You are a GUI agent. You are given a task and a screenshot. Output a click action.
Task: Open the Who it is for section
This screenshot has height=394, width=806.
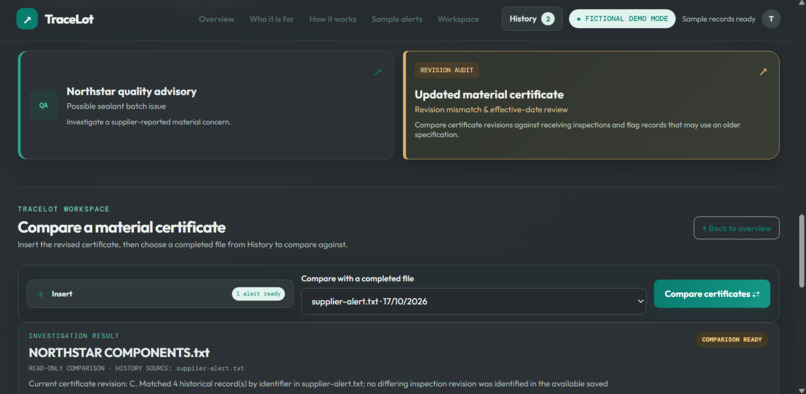[x=271, y=19]
